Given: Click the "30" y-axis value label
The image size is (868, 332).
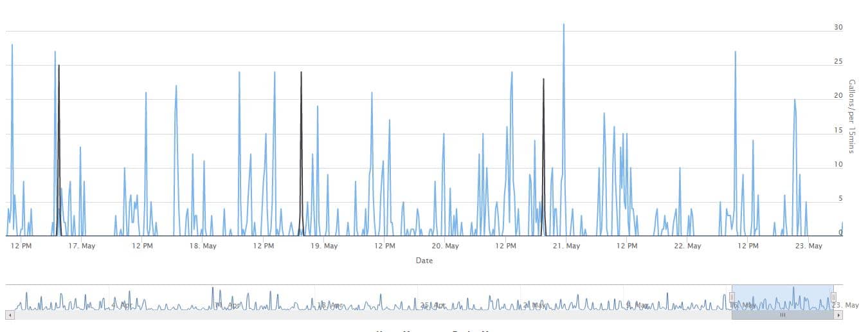Looking at the screenshot, I should coord(838,28).
